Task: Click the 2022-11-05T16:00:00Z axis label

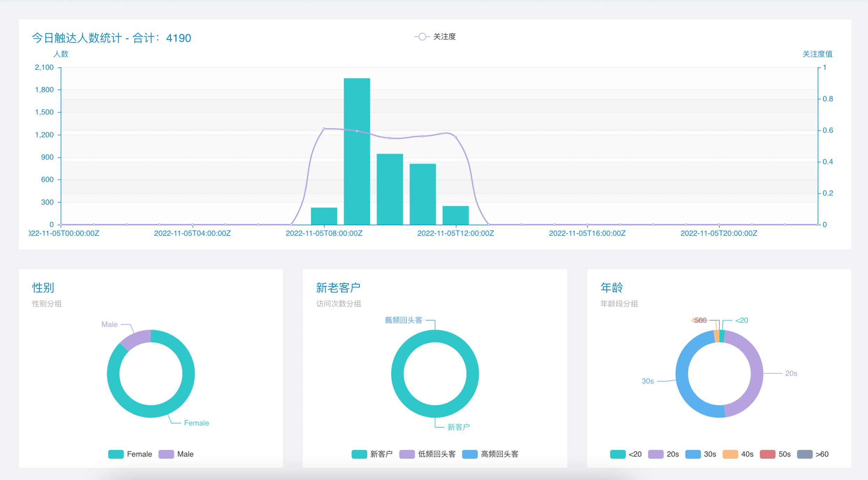Action: coord(588,233)
